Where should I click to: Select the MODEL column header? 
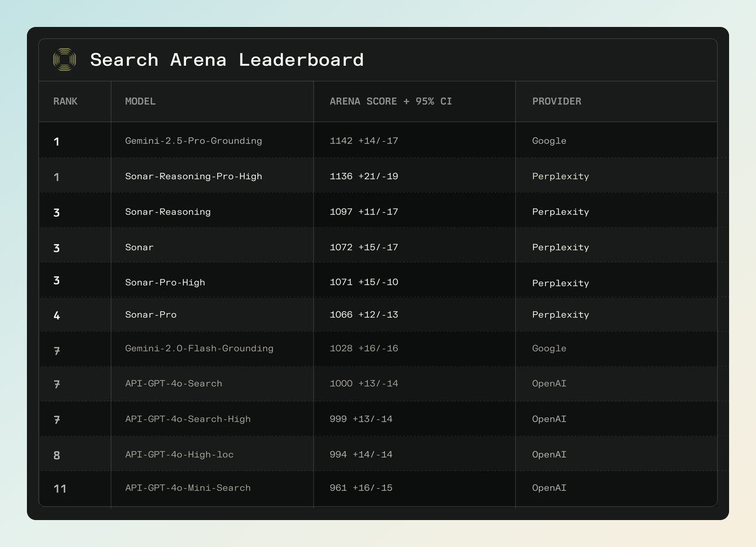click(140, 101)
